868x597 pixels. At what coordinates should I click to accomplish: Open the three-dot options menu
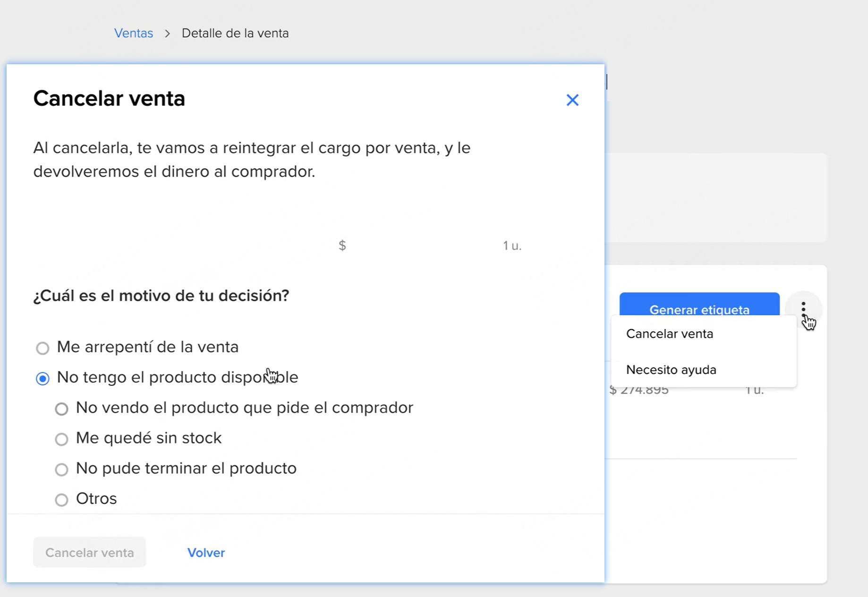(804, 309)
